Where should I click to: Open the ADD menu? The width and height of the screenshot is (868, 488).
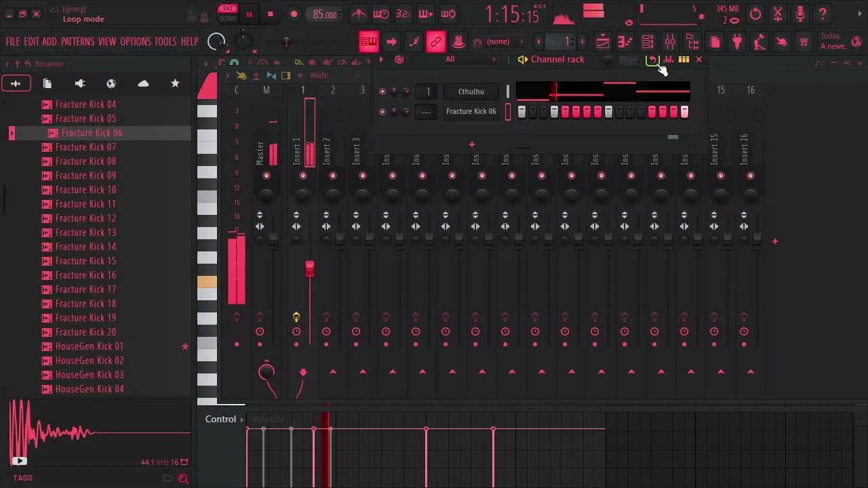point(50,41)
